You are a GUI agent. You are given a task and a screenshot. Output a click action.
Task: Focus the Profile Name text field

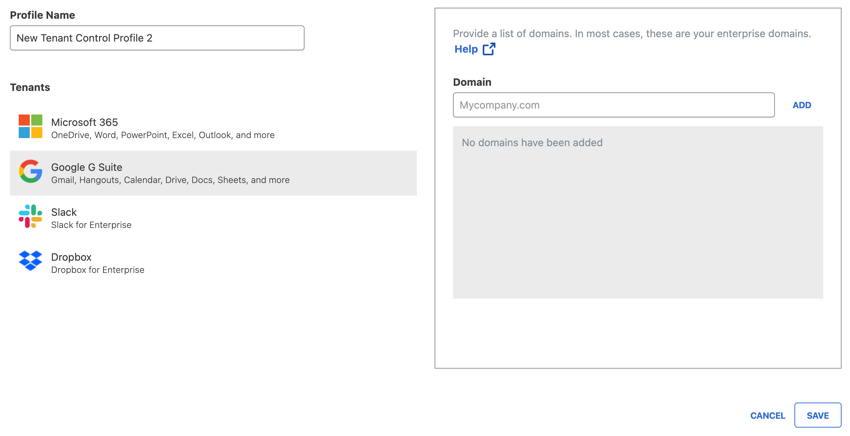(157, 38)
